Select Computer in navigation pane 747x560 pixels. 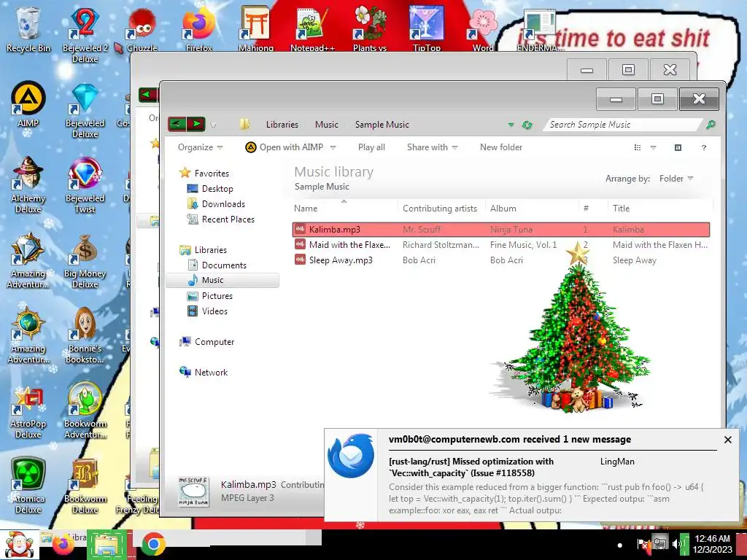coord(206,341)
